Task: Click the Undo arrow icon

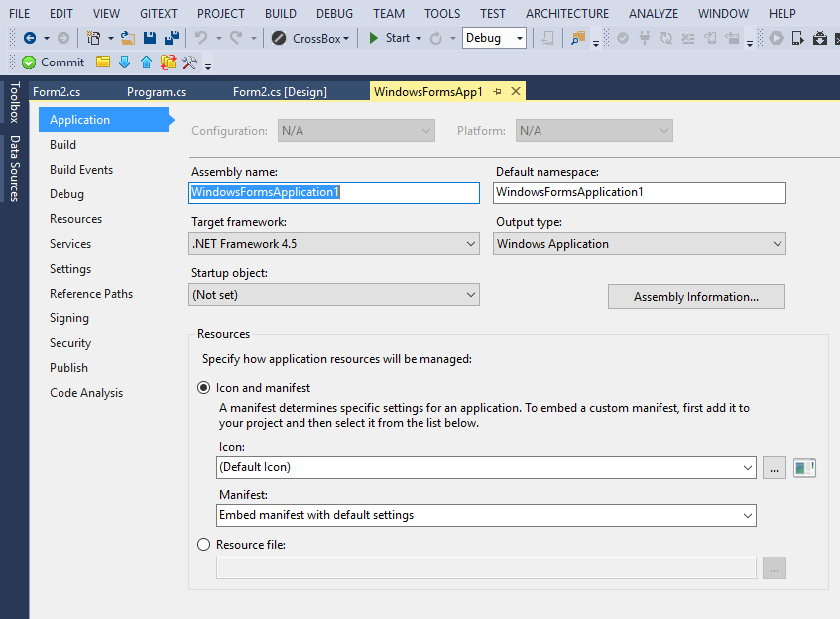Action: click(x=201, y=38)
